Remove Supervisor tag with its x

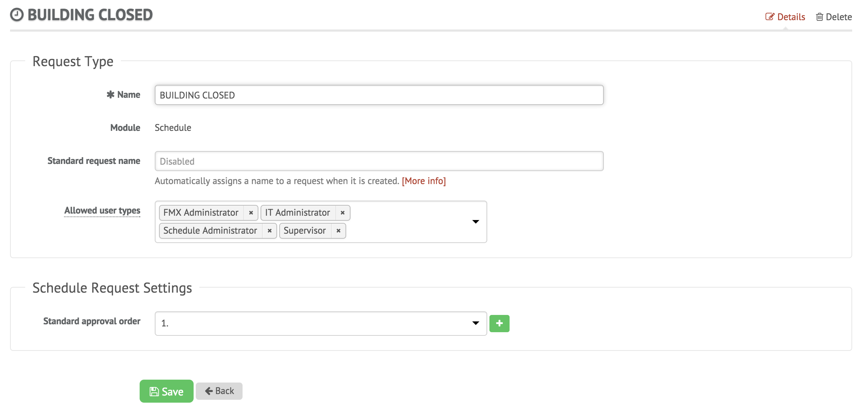pos(338,230)
